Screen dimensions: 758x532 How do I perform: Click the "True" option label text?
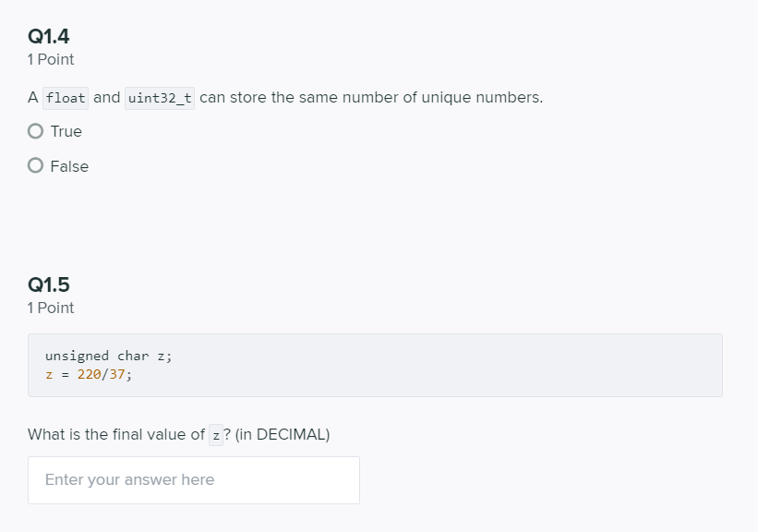(66, 131)
